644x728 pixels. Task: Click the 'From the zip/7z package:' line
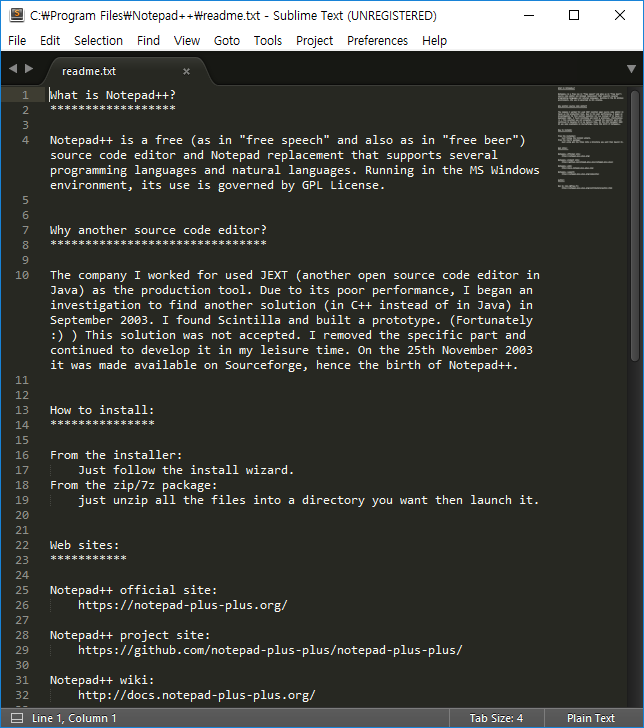coord(134,485)
